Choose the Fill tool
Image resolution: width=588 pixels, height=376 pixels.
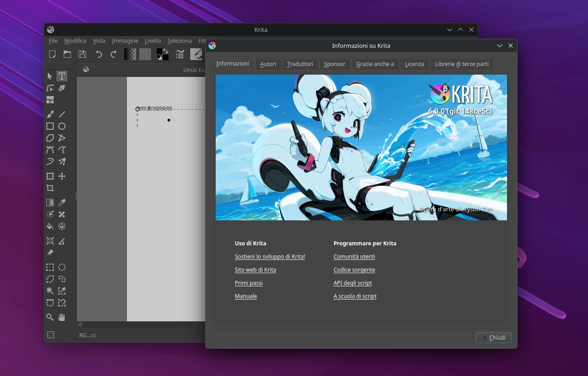pos(50,226)
